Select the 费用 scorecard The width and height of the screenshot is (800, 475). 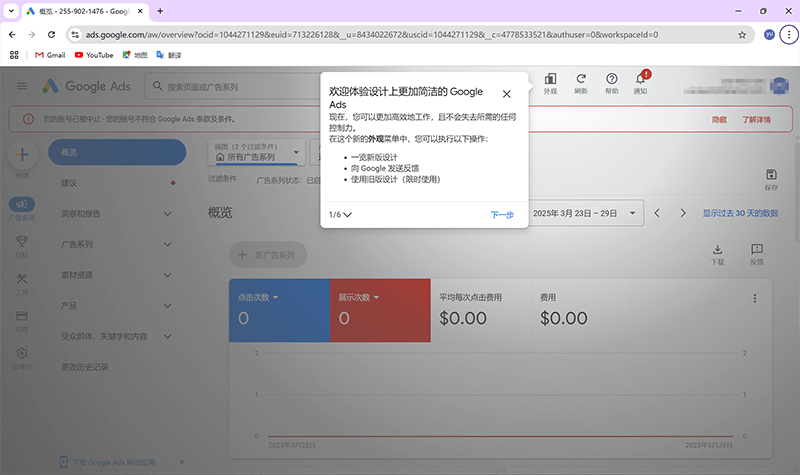point(582,310)
